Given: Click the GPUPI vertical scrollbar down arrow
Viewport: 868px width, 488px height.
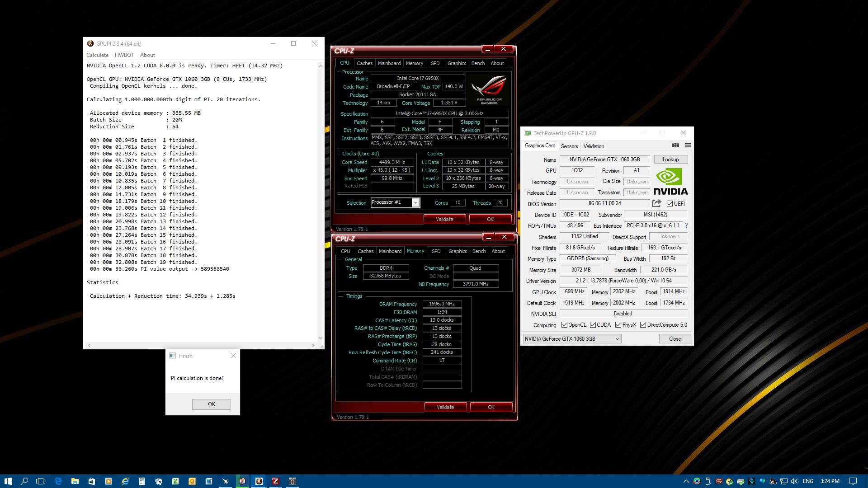Looking at the screenshot, I should 321,338.
